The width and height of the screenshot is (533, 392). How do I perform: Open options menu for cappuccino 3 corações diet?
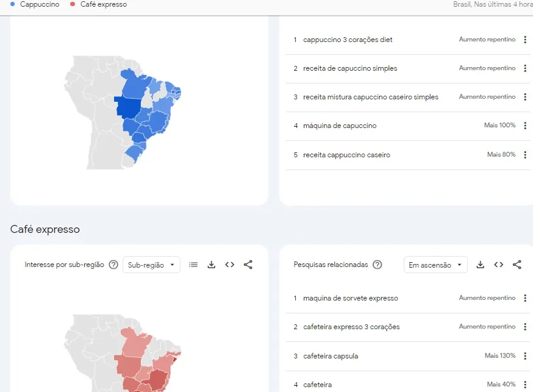click(x=525, y=40)
